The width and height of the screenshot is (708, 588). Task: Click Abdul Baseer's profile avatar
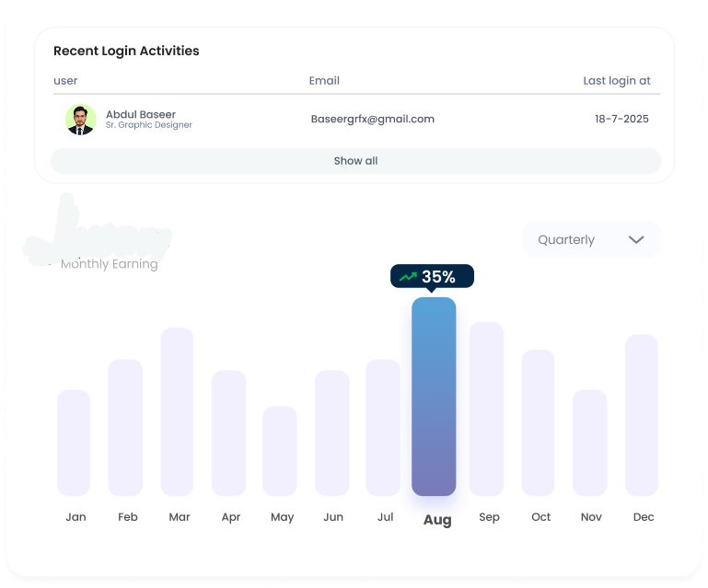point(81,120)
